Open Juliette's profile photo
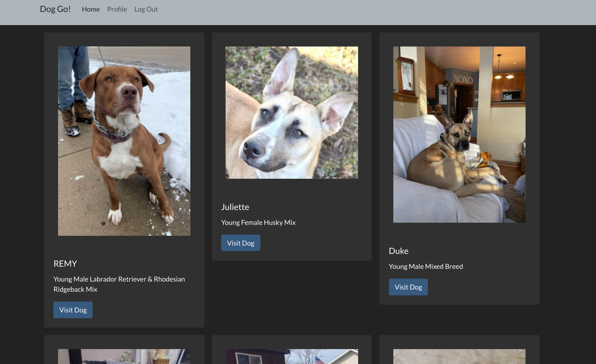 [x=292, y=112]
